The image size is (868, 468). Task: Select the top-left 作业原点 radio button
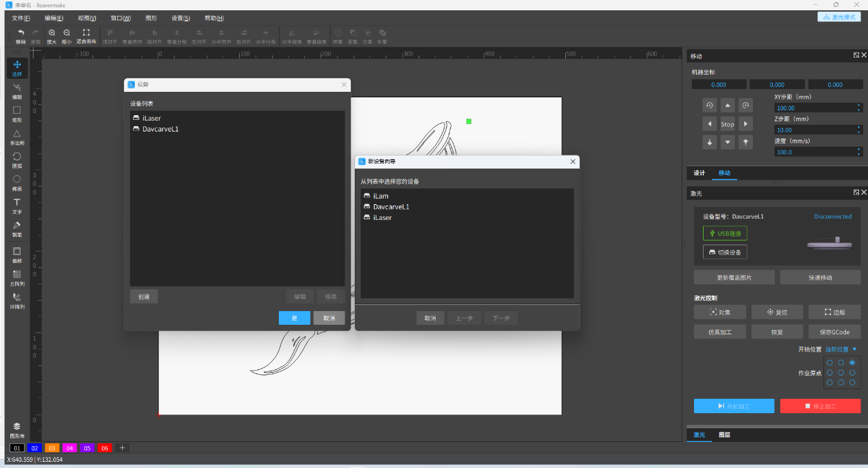(830, 362)
